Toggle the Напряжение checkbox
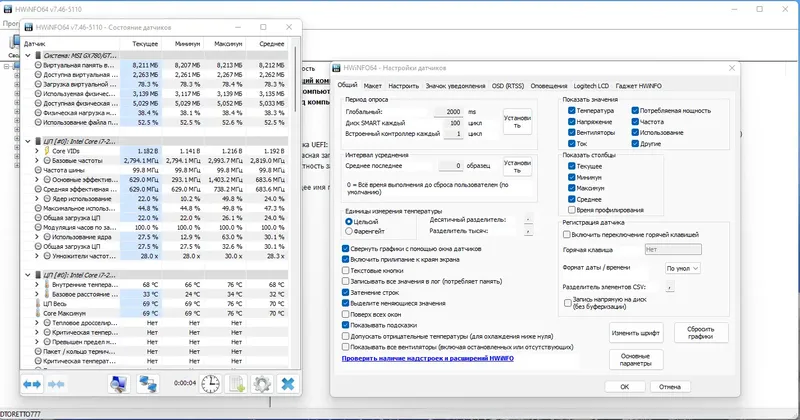 tap(571, 121)
